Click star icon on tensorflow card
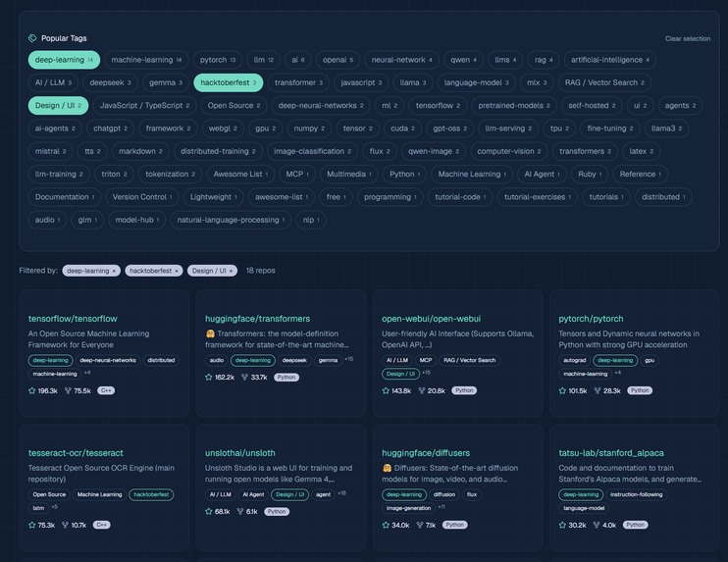This screenshot has height=562, width=728. (32, 390)
